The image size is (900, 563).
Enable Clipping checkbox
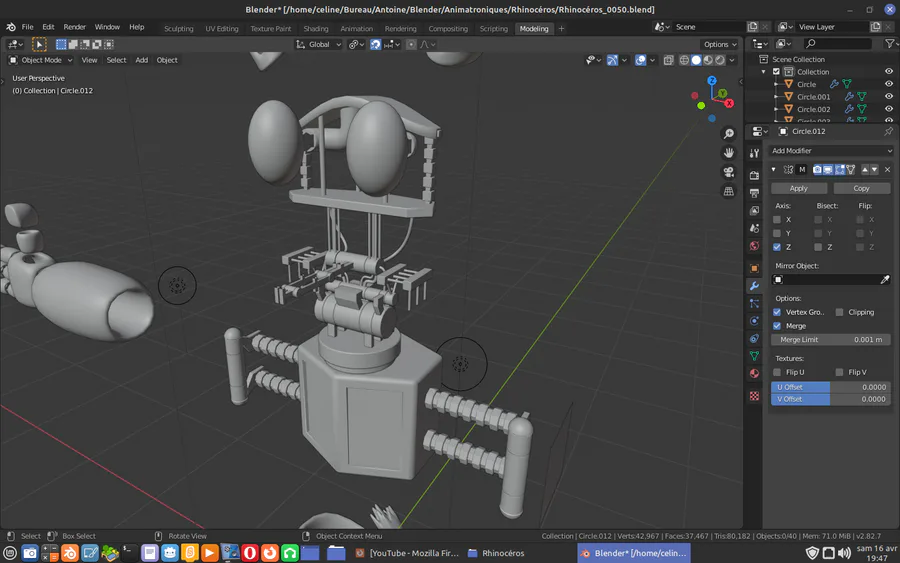[x=839, y=312]
